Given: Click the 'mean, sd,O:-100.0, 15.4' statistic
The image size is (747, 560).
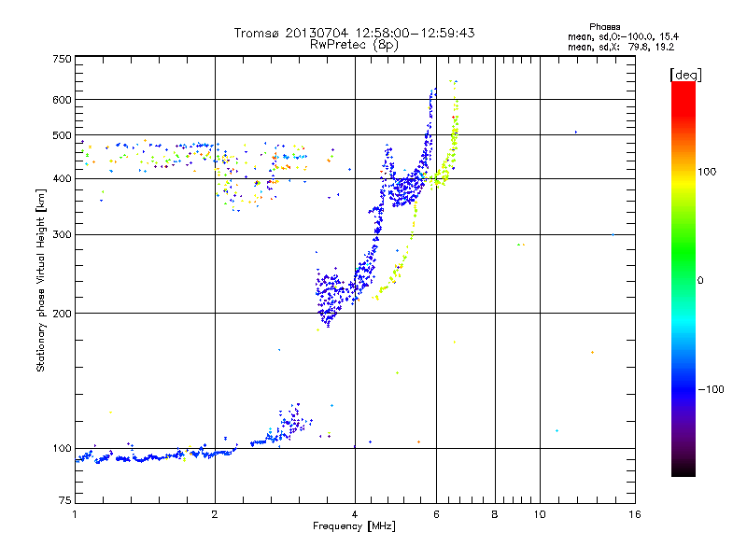Looking at the screenshot, I should coord(623,36).
